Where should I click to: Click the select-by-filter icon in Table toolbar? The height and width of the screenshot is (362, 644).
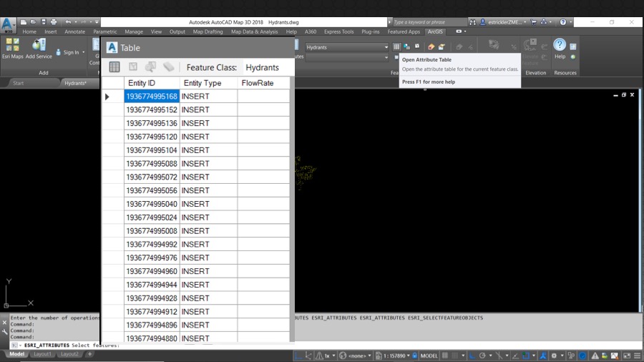tap(133, 67)
